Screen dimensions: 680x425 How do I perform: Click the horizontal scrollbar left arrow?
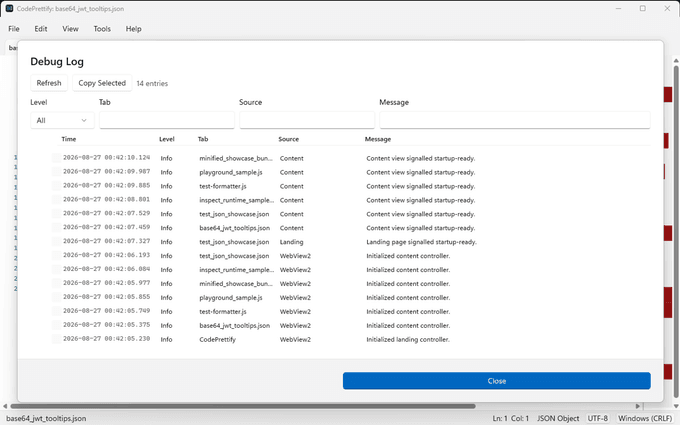pyautogui.click(x=5, y=406)
